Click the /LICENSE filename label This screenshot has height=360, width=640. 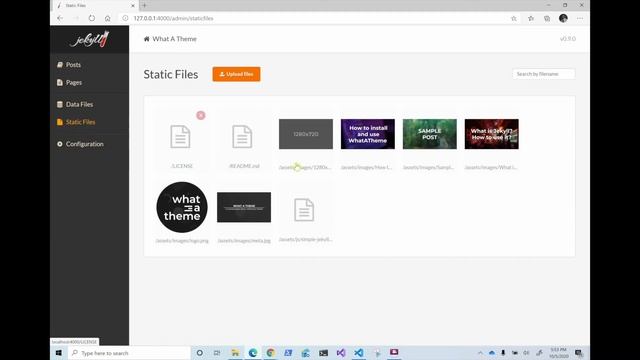pyautogui.click(x=182, y=166)
